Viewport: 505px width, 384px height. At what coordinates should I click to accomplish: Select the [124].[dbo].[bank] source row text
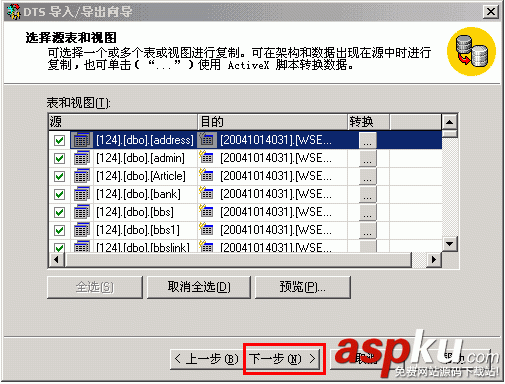click(x=138, y=194)
